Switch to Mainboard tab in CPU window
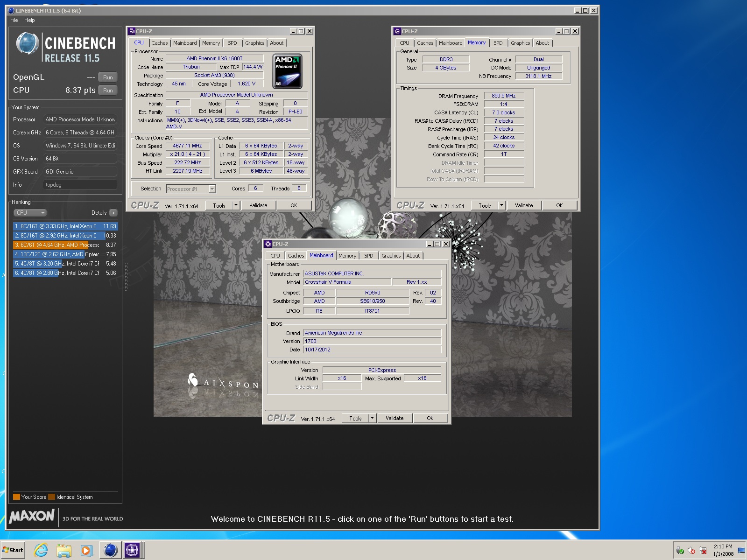Image resolution: width=747 pixels, height=560 pixels. [x=185, y=43]
